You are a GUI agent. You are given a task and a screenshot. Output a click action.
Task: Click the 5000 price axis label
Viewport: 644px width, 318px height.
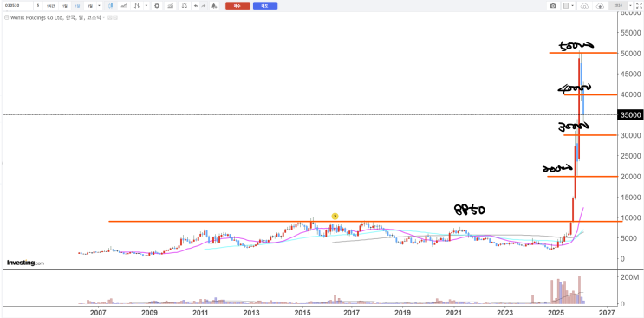tap(628, 238)
